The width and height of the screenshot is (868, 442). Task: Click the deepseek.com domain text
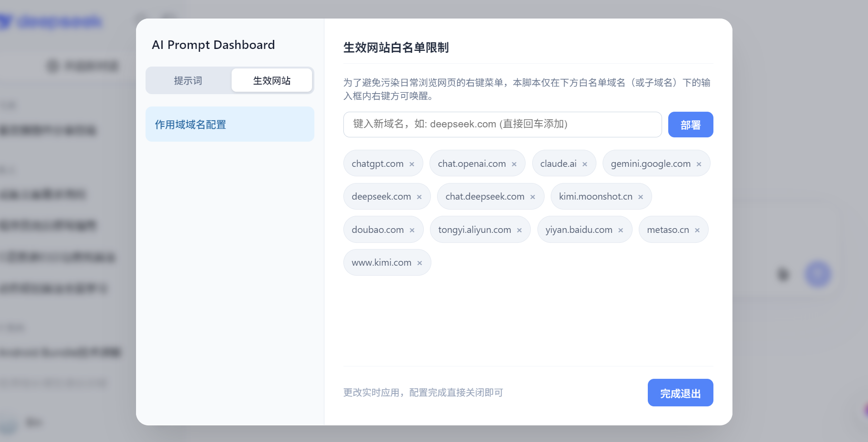381,196
